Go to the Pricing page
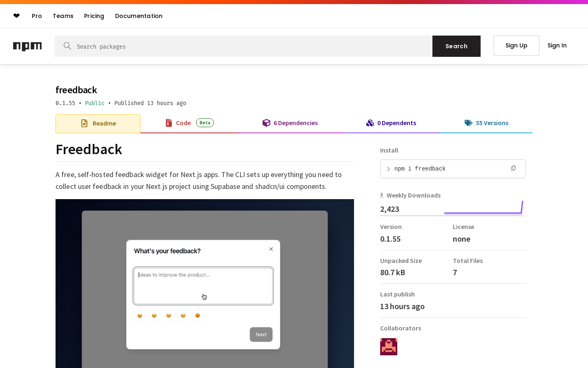 point(94,16)
